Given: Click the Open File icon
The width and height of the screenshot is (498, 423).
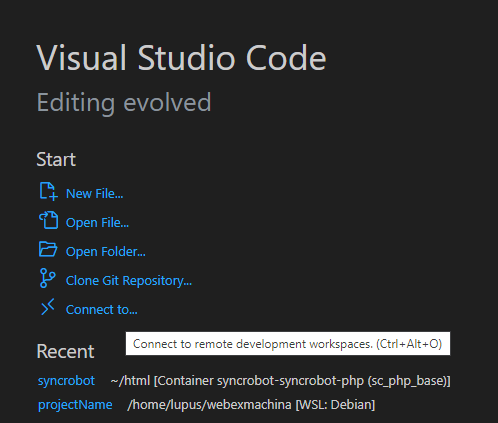Looking at the screenshot, I should 48,220.
